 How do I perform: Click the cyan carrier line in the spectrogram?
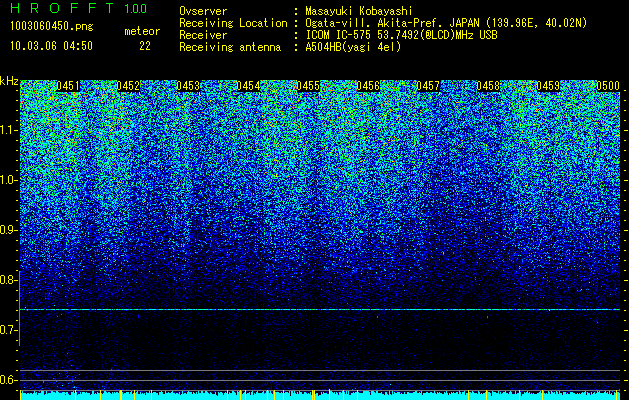[x=320, y=309]
